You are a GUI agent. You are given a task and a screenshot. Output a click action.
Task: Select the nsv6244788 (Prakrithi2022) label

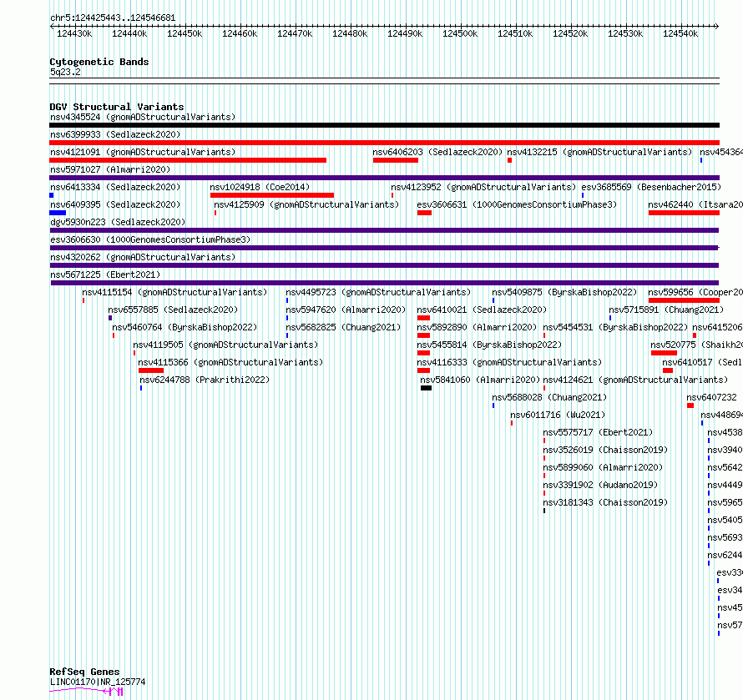205,380
